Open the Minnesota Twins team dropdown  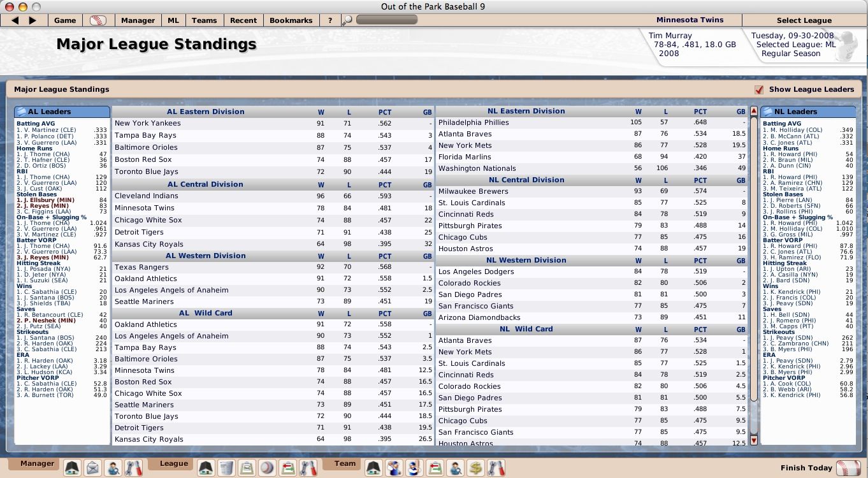coord(690,20)
